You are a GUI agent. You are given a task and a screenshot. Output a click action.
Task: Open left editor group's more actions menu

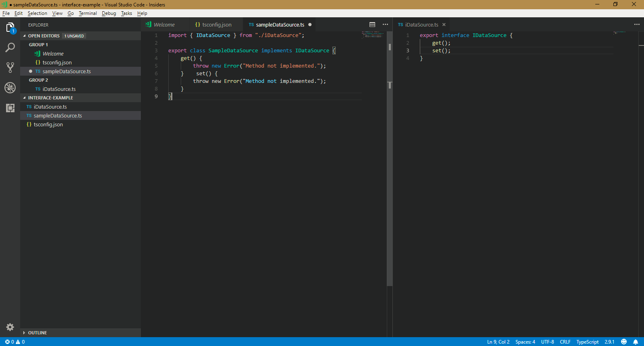[x=385, y=25]
